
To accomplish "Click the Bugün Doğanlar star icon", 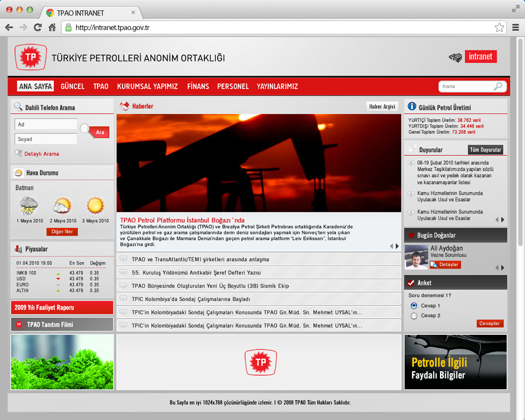I will click(x=411, y=235).
